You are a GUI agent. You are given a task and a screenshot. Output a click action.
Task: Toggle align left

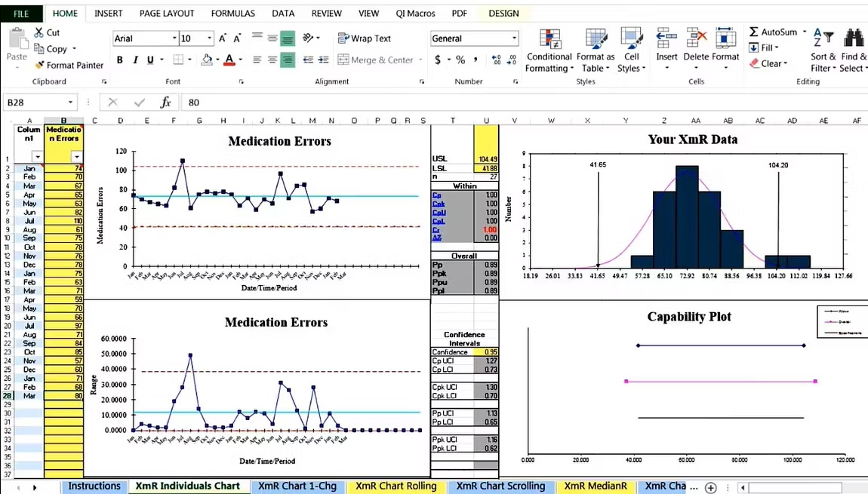257,60
